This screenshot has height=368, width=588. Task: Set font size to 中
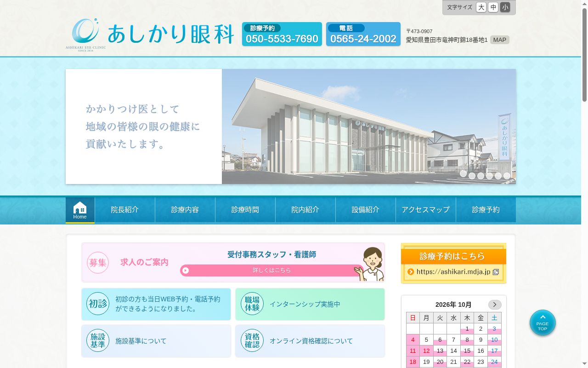point(493,7)
